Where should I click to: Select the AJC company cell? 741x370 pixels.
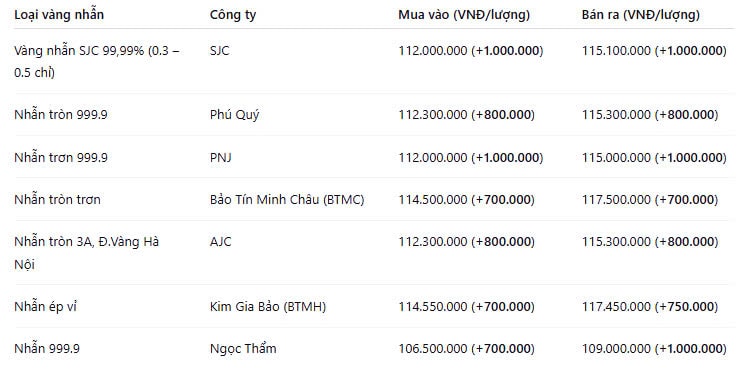click(x=221, y=242)
